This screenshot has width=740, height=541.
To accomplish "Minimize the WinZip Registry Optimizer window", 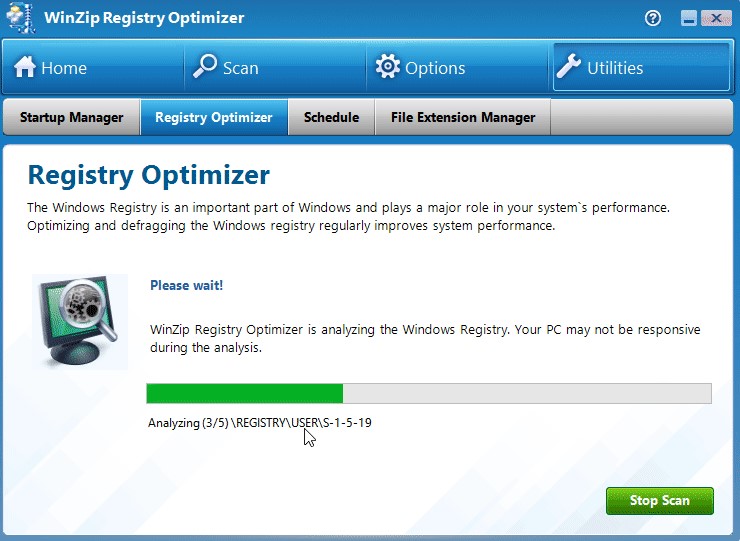I will [x=689, y=18].
